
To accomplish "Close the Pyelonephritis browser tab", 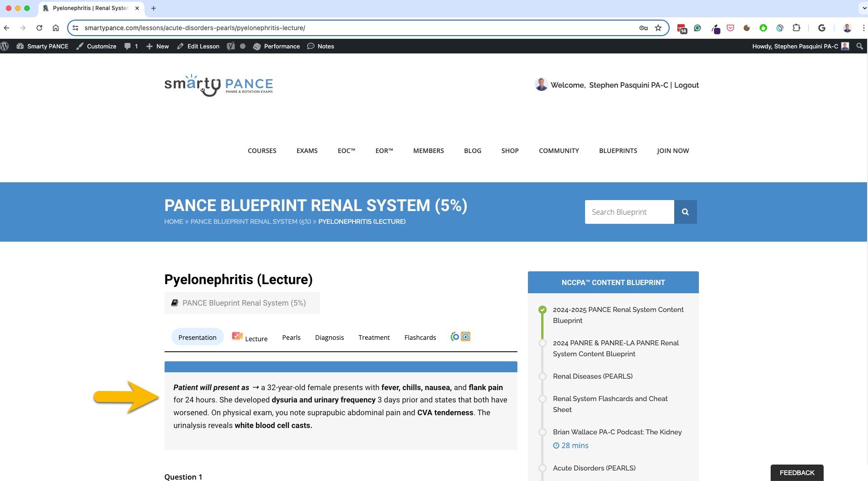I will pos(137,8).
